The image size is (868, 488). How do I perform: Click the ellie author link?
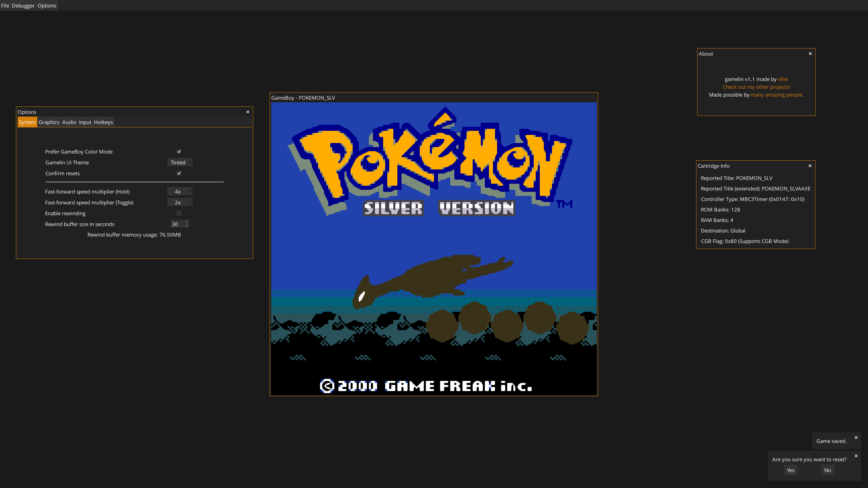point(783,79)
